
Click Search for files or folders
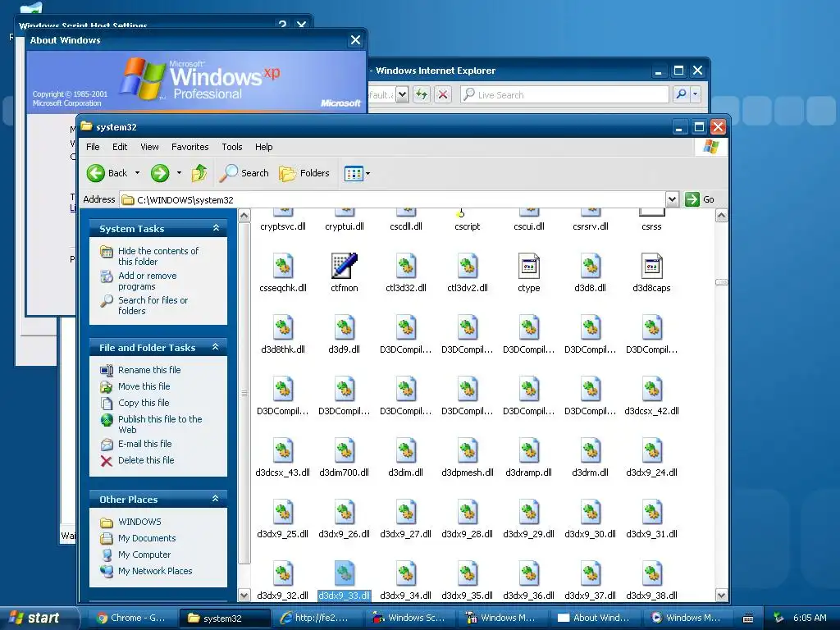[x=153, y=305]
